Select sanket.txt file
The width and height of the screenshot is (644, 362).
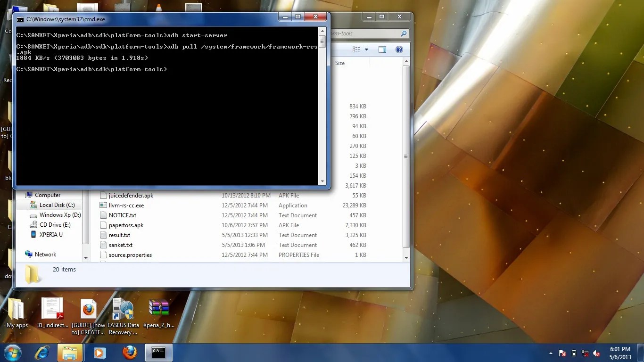(x=121, y=245)
